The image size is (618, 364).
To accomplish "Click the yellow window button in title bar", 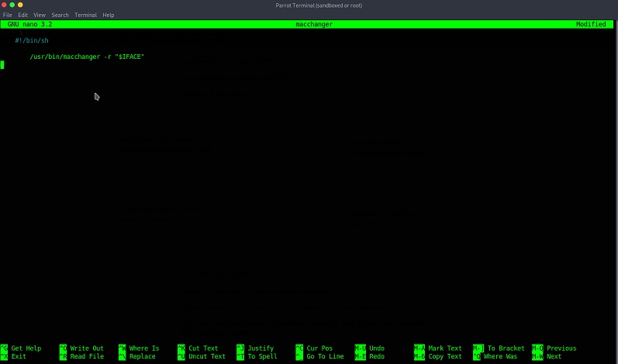I will coord(12,5).
